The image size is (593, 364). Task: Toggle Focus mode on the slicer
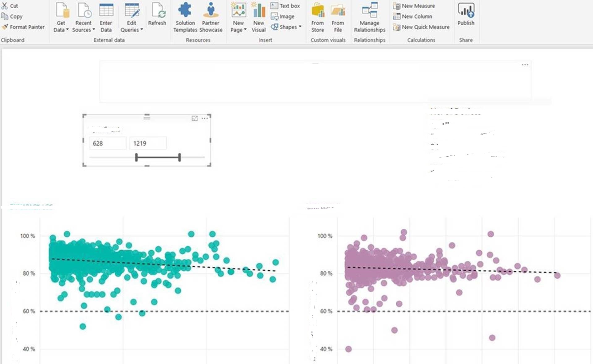pos(195,118)
